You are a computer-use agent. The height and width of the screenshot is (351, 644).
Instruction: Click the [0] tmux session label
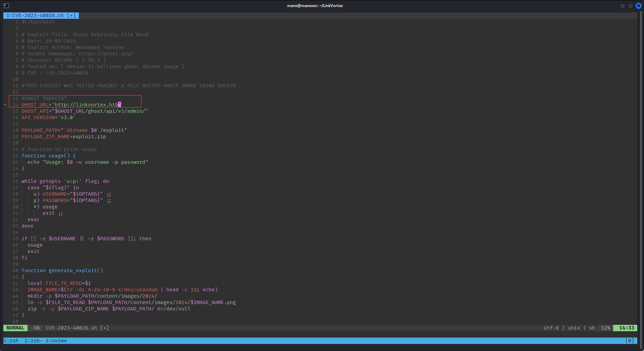[630, 341]
